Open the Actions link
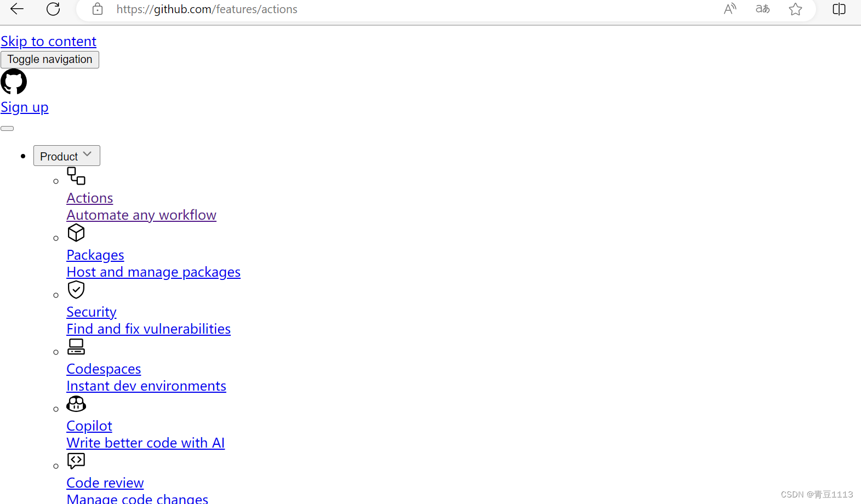This screenshot has height=504, width=861. [90, 198]
